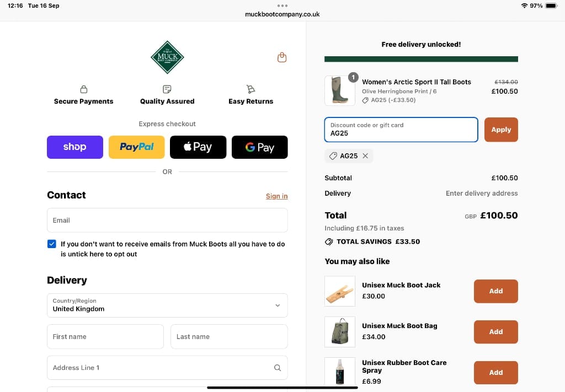
Task: Click the 'Express checkout' label
Action: [x=167, y=124]
